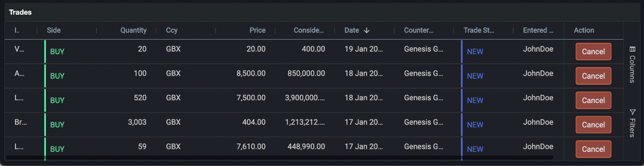Image resolution: width=644 pixels, height=166 pixels.
Task: Cancel the trade with quantity 3,003
Action: pos(593,125)
